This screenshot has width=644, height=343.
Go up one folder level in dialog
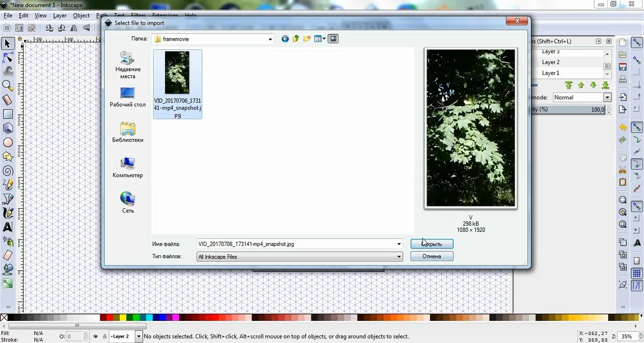pyautogui.click(x=296, y=39)
